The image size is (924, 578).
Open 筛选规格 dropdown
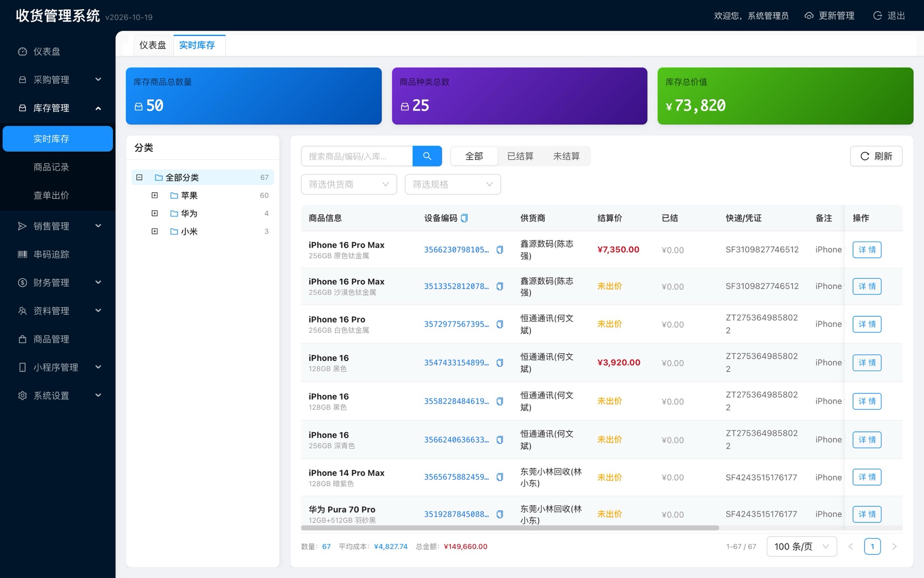453,184
